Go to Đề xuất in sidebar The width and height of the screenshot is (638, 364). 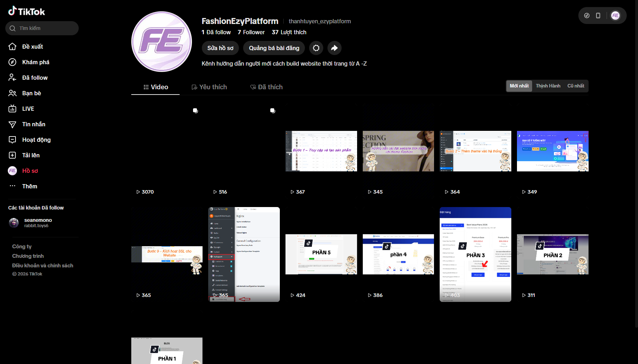[x=32, y=47]
